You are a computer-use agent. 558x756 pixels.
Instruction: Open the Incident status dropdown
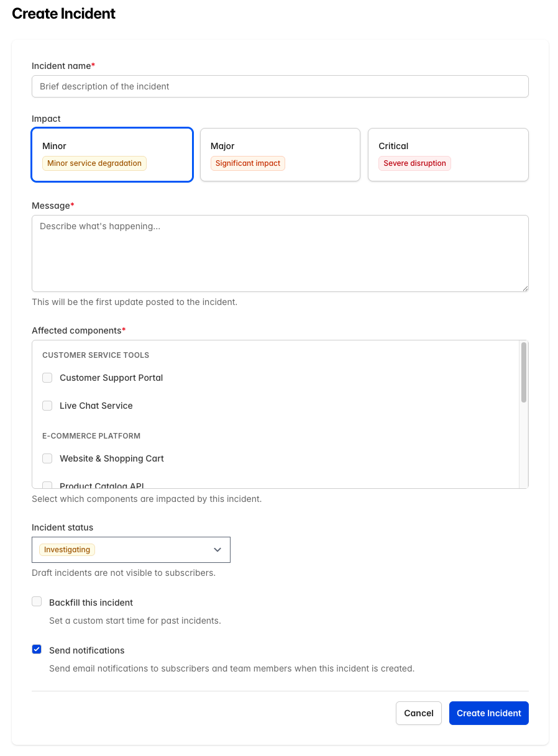click(131, 550)
